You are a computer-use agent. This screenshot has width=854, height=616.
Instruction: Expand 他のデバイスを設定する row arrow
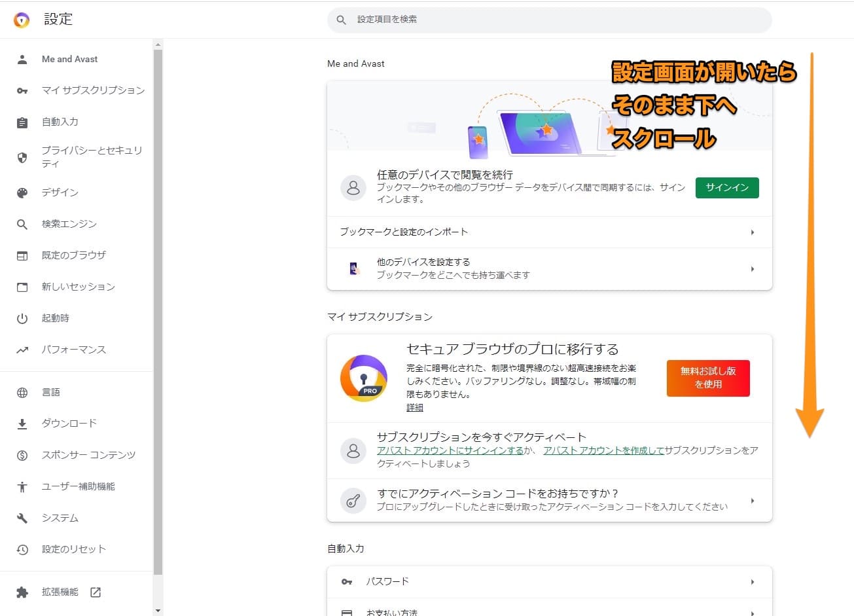coord(752,269)
